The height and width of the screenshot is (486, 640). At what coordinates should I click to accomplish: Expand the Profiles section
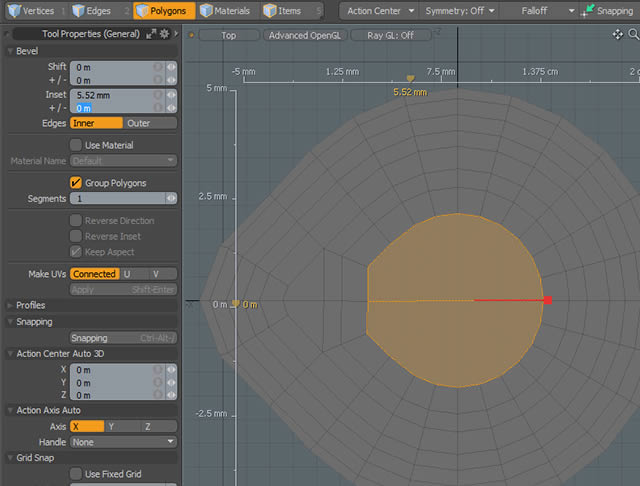tap(10, 305)
